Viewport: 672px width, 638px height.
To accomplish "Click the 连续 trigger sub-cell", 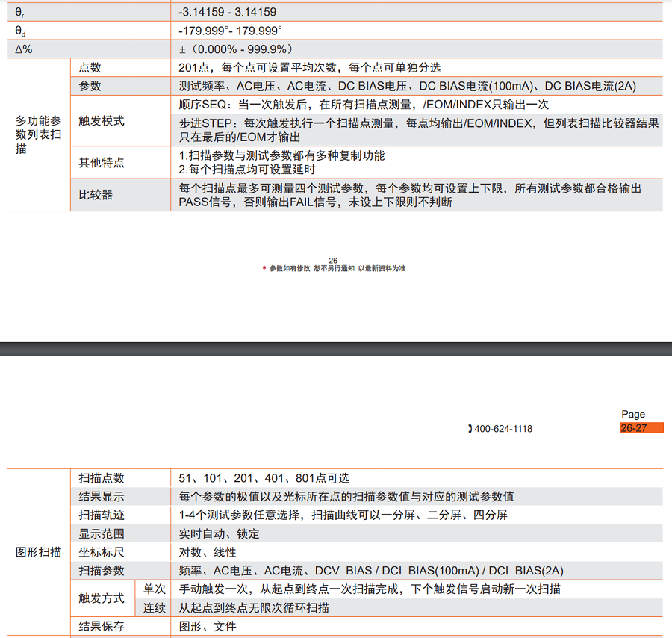I will pyautogui.click(x=155, y=607).
